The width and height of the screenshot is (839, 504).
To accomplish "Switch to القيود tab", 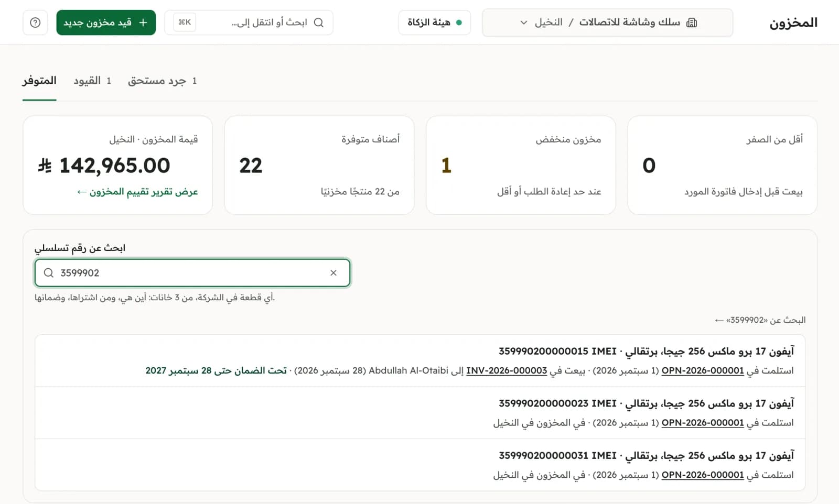I will (92, 81).
